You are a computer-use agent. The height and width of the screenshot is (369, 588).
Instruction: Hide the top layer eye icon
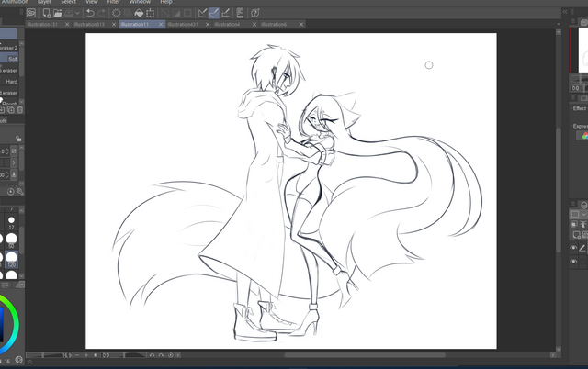click(x=573, y=248)
